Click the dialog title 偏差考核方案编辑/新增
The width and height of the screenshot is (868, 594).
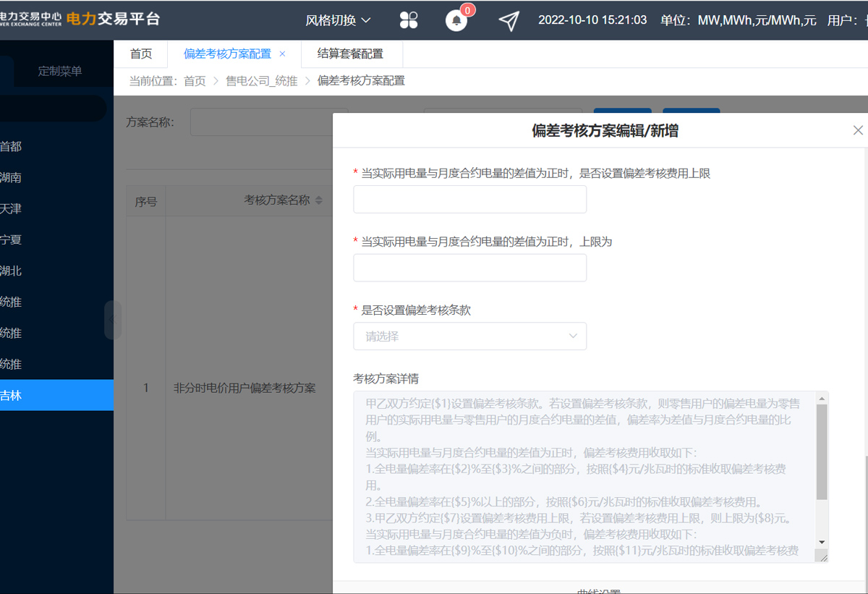point(605,131)
